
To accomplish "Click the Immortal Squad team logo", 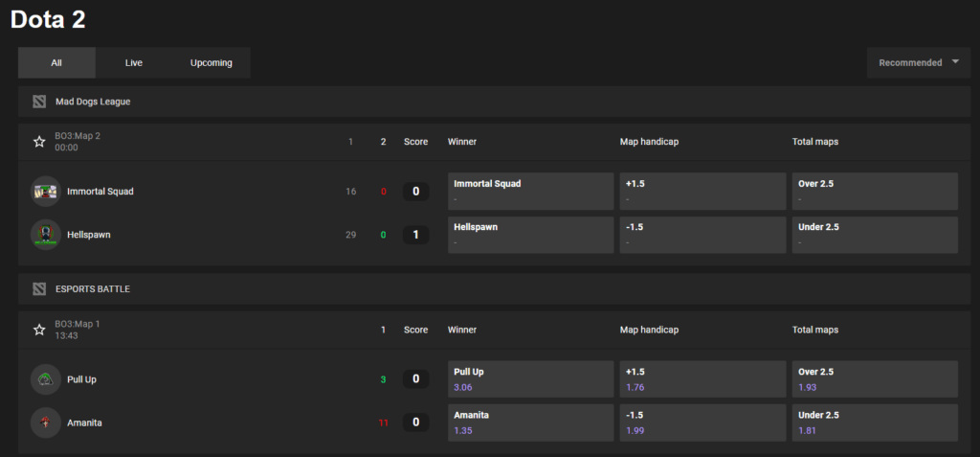I will tap(46, 192).
